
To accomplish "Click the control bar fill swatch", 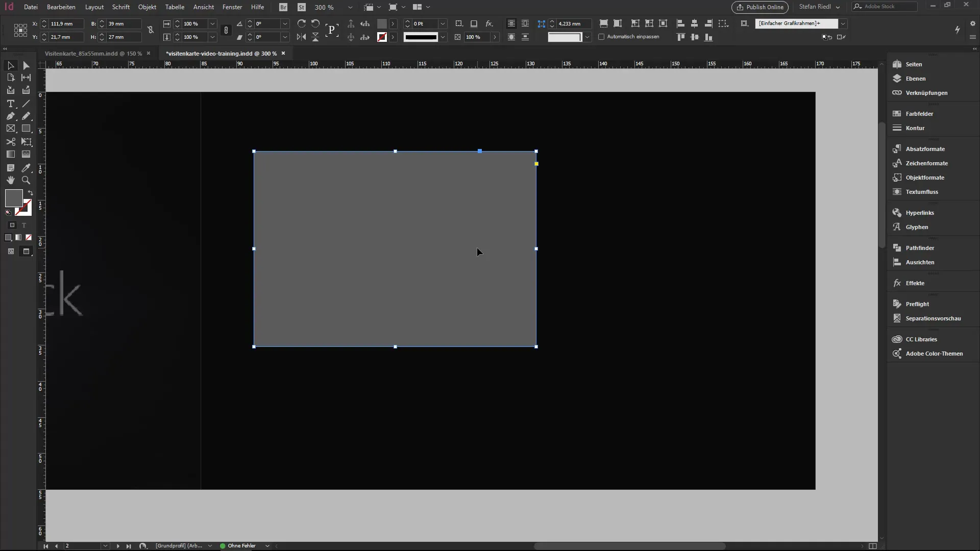I will pyautogui.click(x=382, y=23).
